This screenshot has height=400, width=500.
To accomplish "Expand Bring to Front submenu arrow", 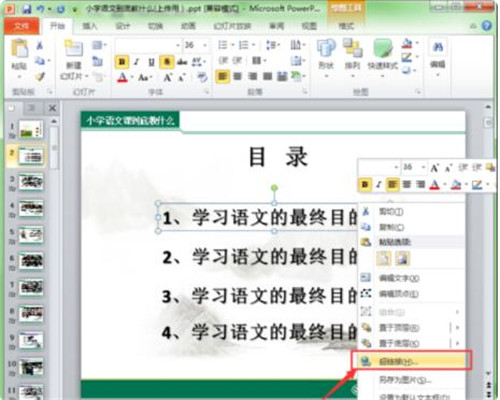I will pos(457,328).
